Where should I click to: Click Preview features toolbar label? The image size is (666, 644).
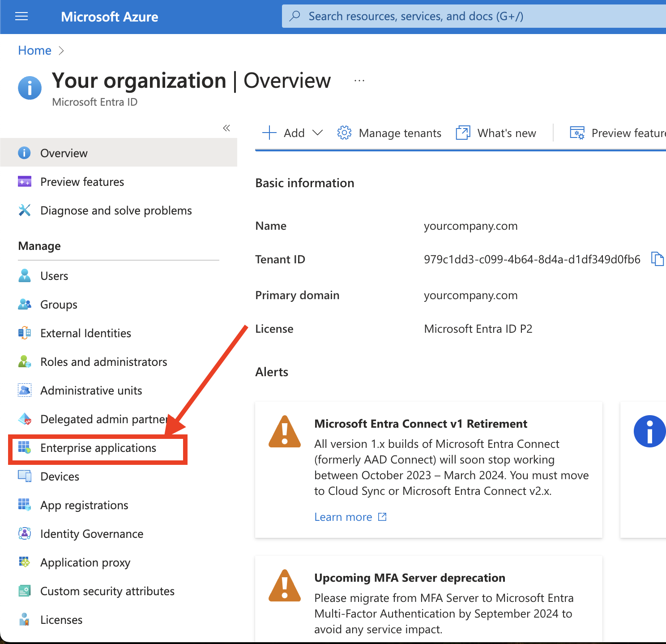click(629, 133)
